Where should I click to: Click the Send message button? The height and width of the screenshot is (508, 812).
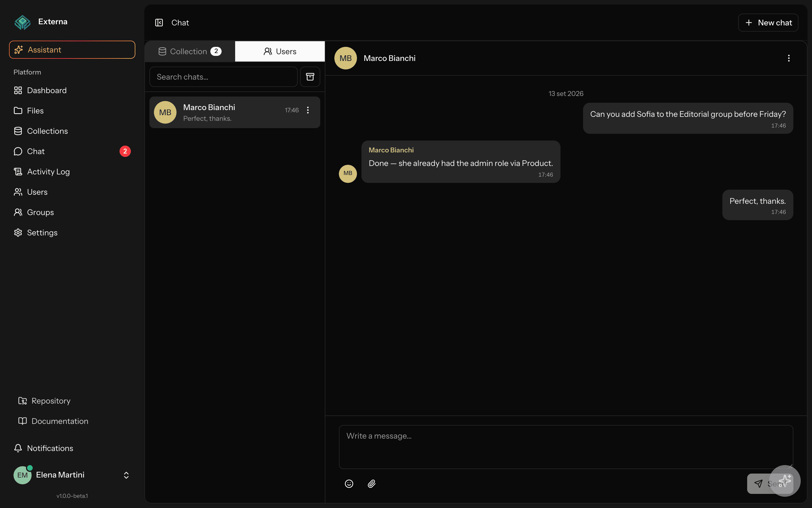click(x=759, y=484)
